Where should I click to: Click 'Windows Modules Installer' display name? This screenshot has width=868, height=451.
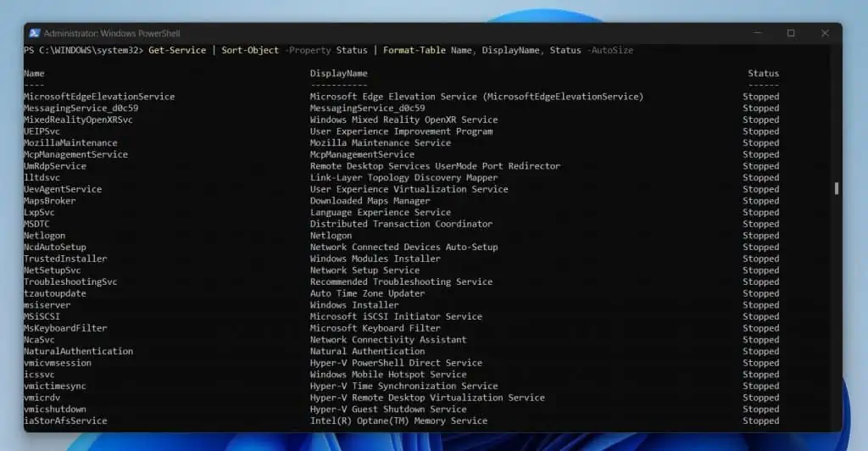coord(376,259)
